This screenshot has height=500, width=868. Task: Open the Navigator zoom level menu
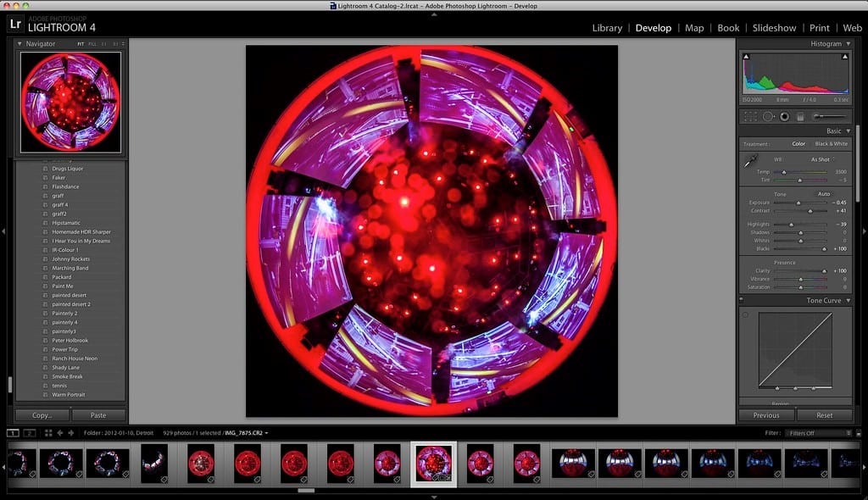click(124, 44)
